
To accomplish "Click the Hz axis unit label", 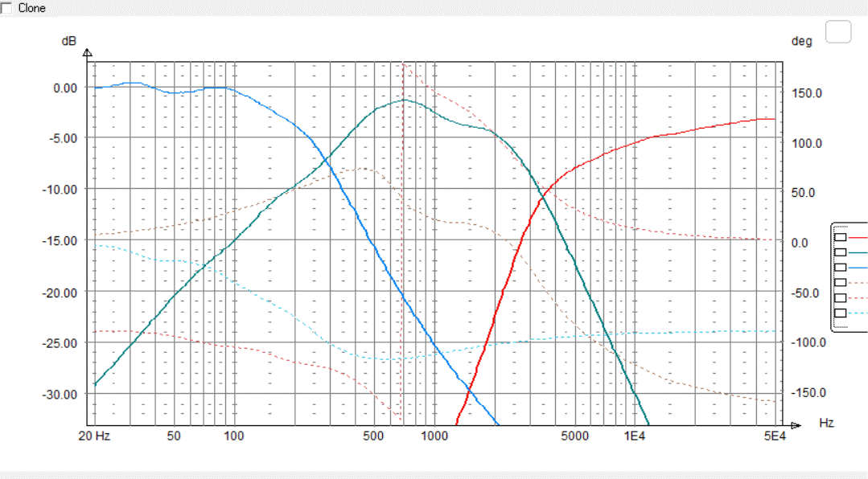I will pos(826,423).
